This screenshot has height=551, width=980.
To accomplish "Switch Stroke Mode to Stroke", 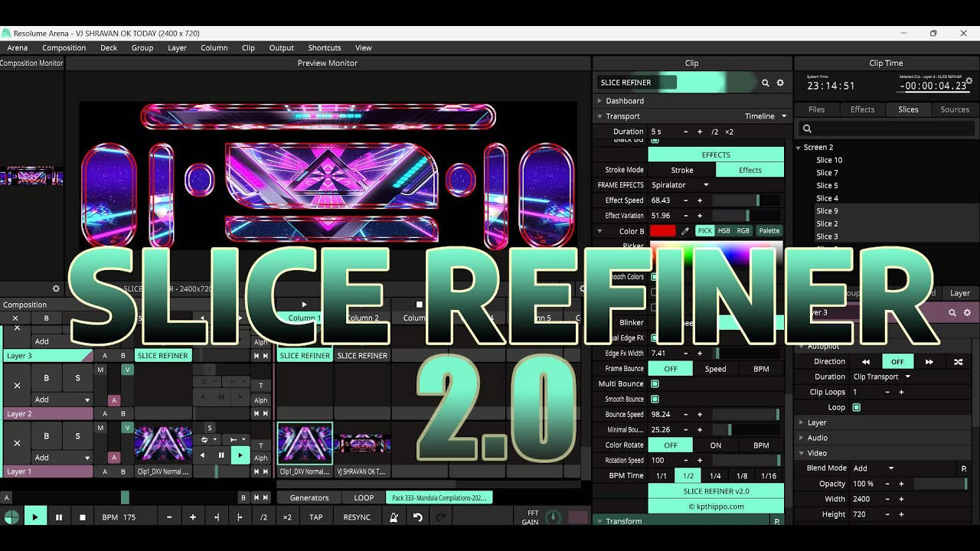I will coord(681,170).
